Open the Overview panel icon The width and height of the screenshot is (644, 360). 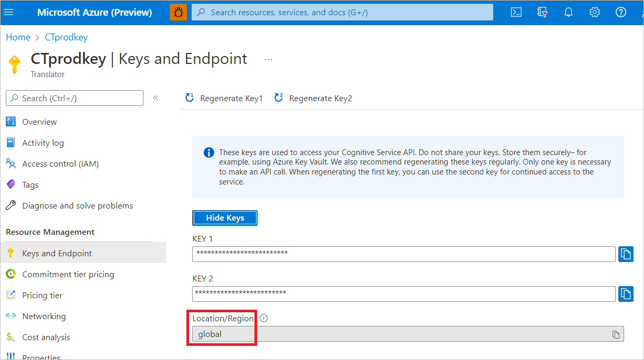(10, 122)
